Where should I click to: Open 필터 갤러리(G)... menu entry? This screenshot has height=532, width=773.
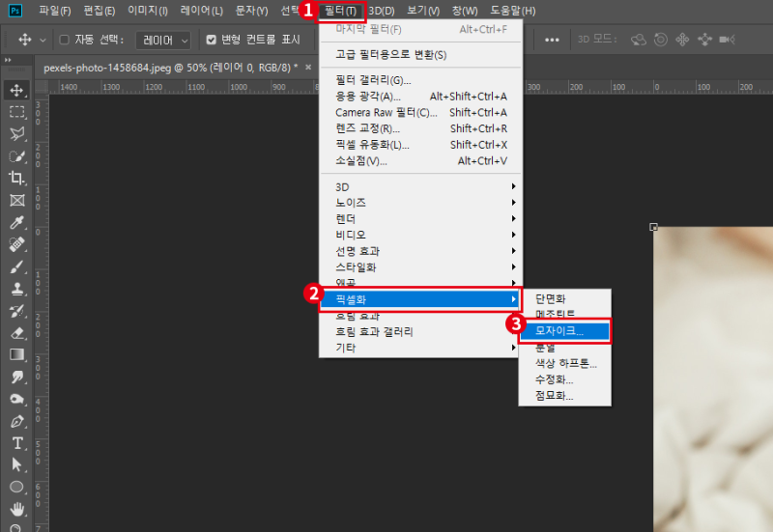(420, 80)
